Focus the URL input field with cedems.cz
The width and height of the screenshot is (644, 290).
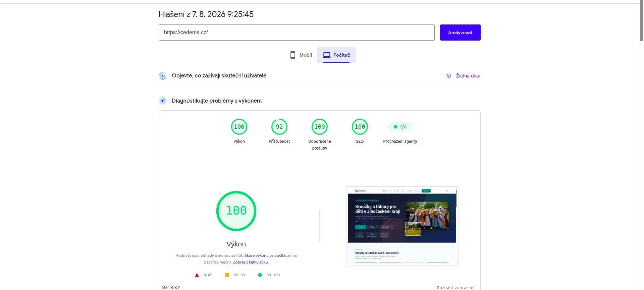click(297, 33)
